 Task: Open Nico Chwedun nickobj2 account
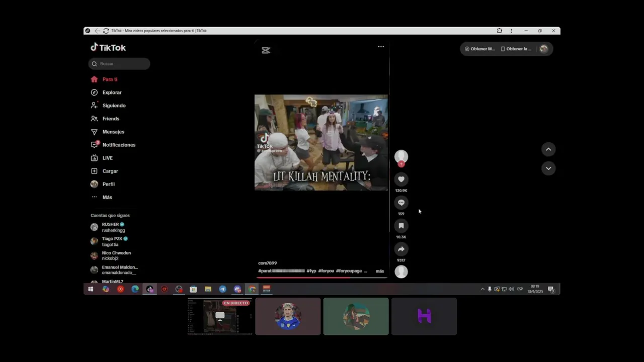pyautogui.click(x=111, y=255)
